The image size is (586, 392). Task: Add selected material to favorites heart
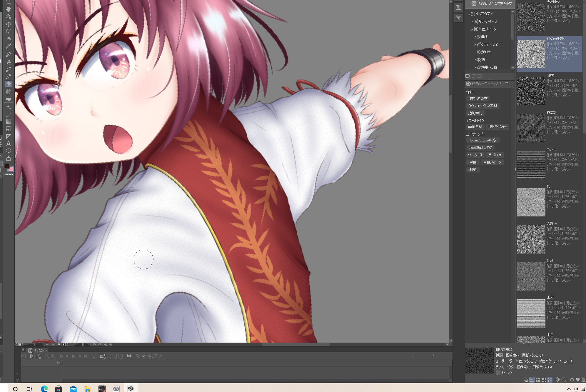577,380
